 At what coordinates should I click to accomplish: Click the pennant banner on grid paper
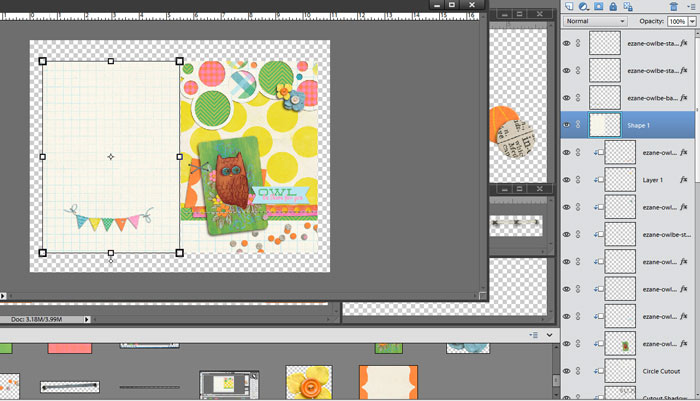pos(108,217)
